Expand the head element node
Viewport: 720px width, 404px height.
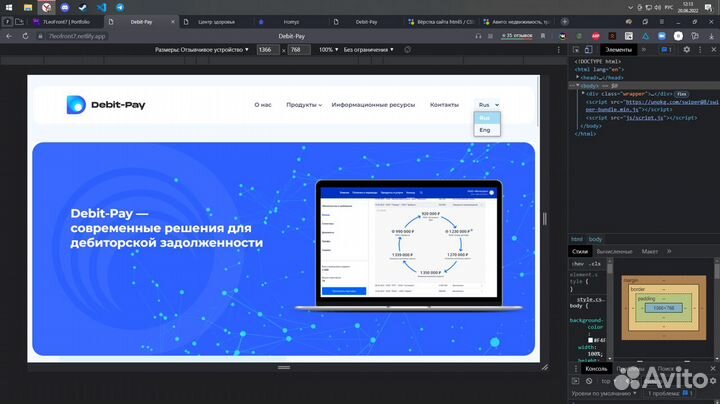(578, 77)
